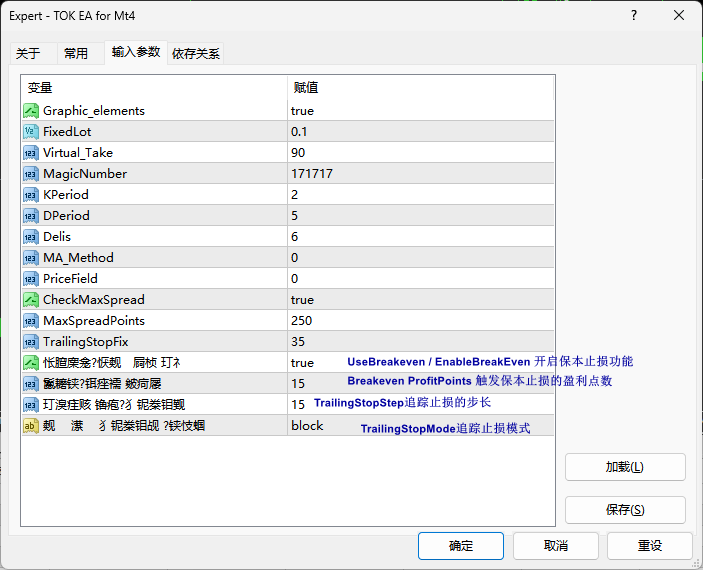Image resolution: width=703 pixels, height=570 pixels.
Task: Click the Delis integer icon
Action: pyautogui.click(x=31, y=237)
